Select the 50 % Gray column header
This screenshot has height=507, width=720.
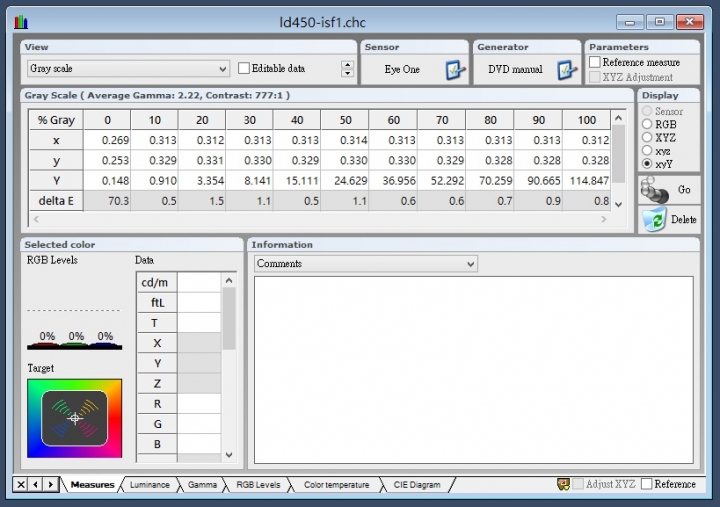(345, 120)
